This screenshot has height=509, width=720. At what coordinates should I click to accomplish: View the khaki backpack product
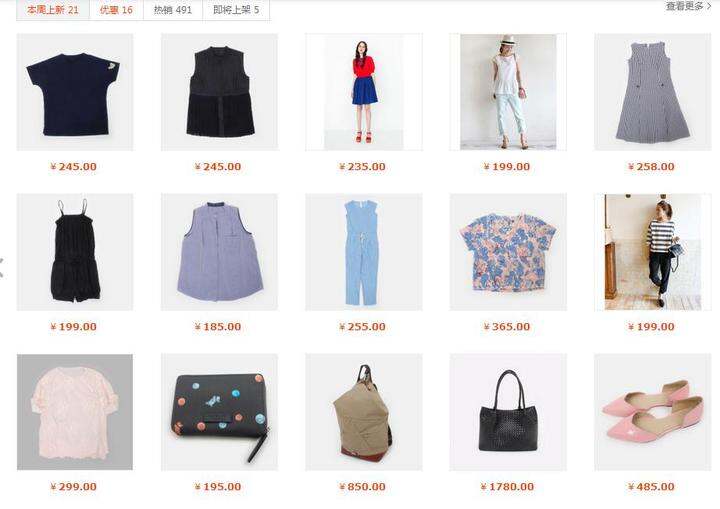point(364,412)
